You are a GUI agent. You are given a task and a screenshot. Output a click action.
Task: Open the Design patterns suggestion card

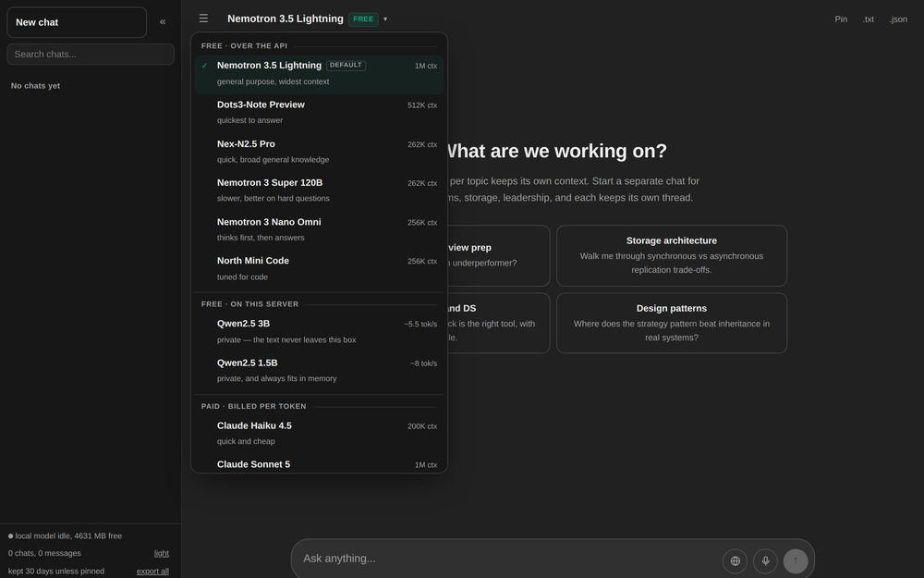pyautogui.click(x=672, y=323)
